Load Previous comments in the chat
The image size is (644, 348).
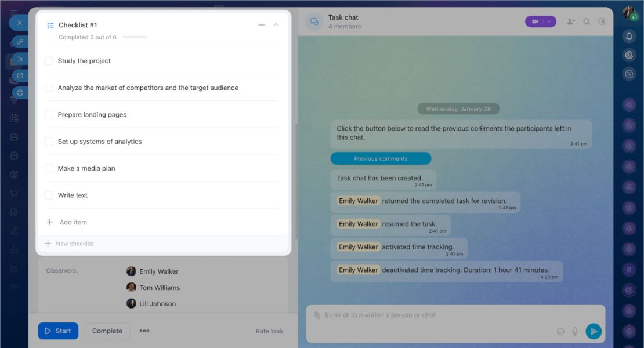pyautogui.click(x=381, y=158)
